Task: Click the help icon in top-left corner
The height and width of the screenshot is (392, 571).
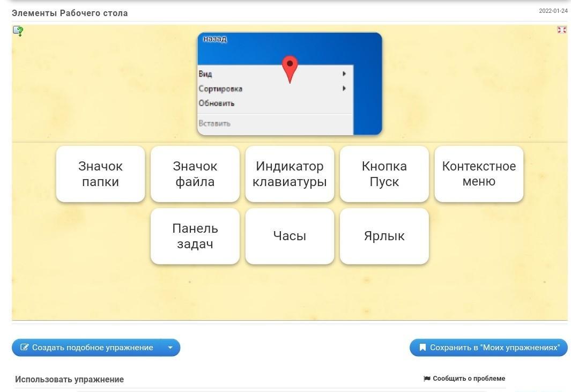Action: click(18, 31)
